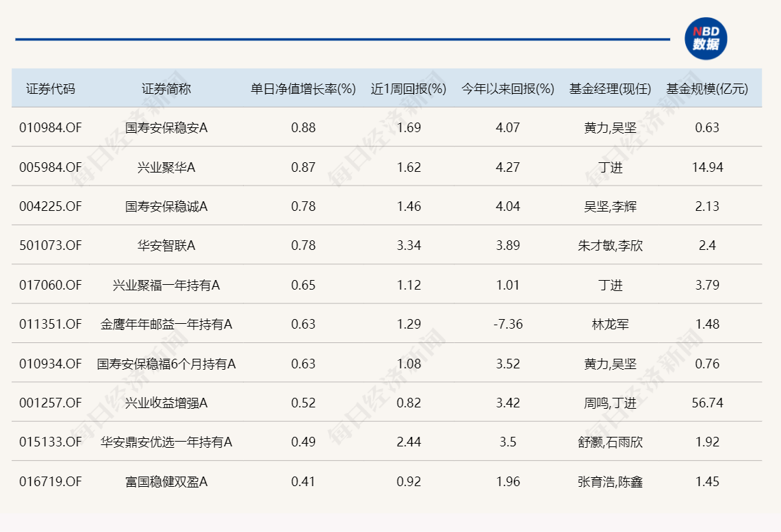
Task: Click the 基金规模(亿元) column header
Action: point(707,89)
